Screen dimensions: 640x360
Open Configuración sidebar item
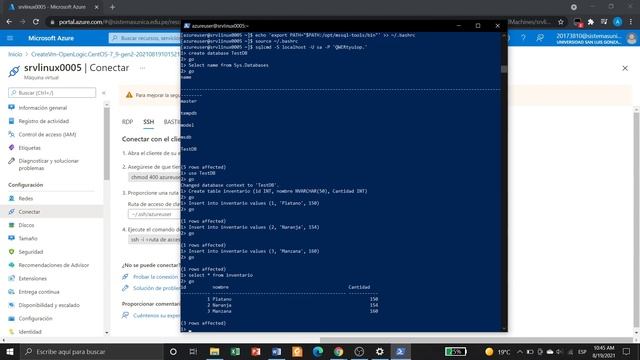35,318
